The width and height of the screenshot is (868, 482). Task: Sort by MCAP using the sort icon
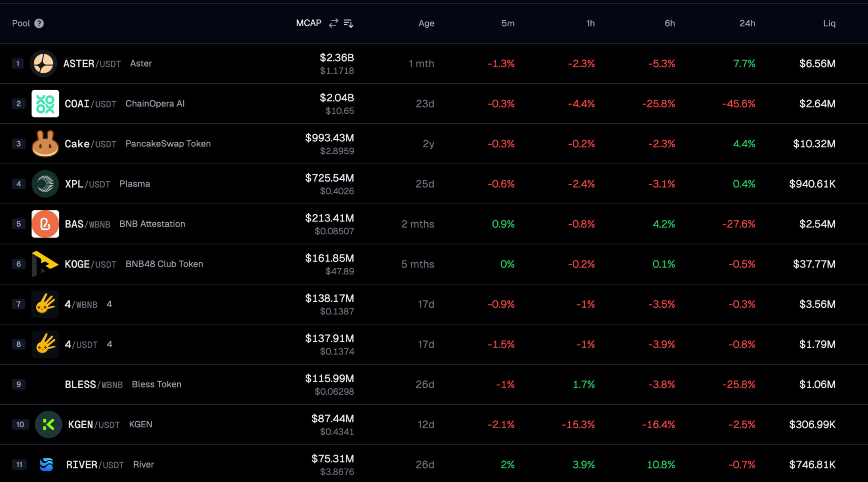348,23
